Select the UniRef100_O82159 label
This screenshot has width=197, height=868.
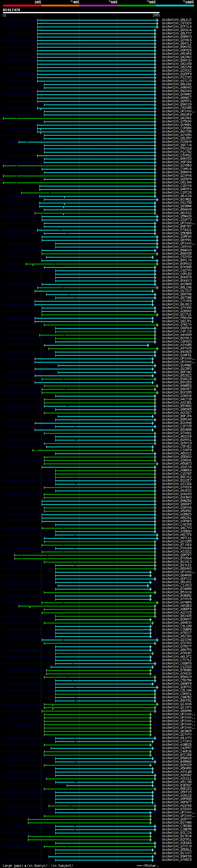176,64
